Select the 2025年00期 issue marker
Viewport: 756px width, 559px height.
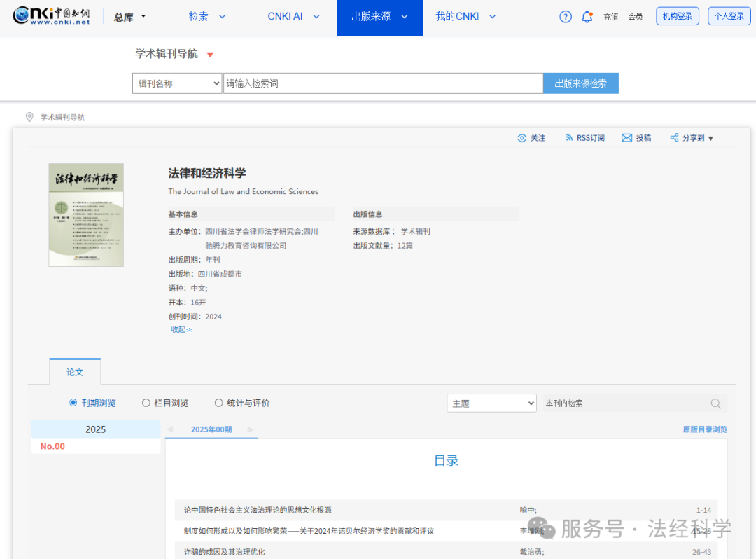pos(211,427)
